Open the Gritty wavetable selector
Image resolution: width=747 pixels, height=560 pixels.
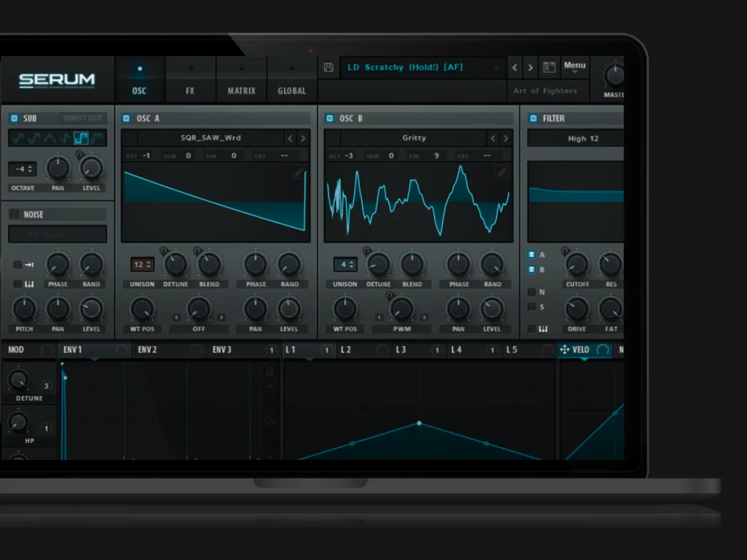coord(414,138)
